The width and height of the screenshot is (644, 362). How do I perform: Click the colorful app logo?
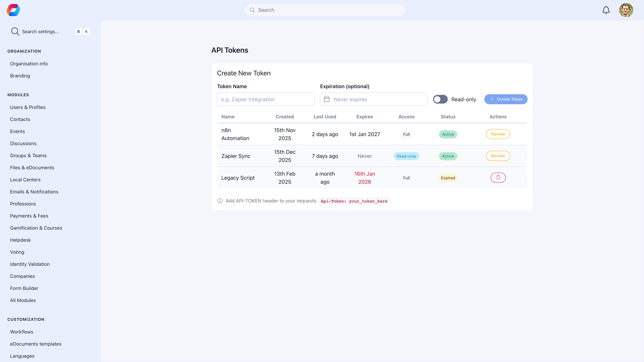pyautogui.click(x=13, y=10)
